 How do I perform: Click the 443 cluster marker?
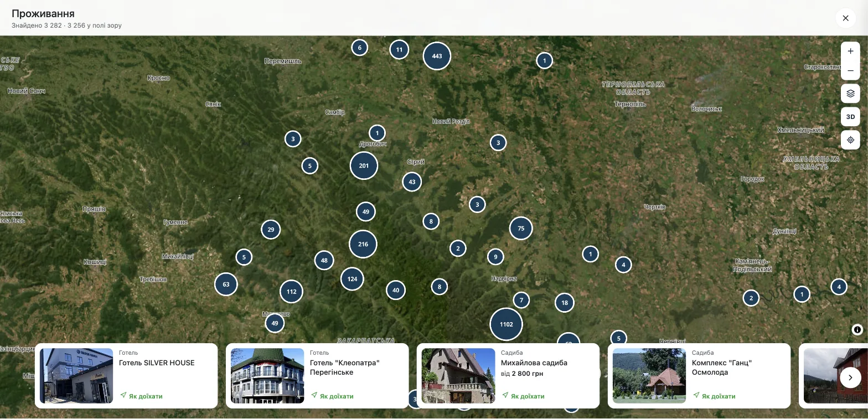point(437,56)
